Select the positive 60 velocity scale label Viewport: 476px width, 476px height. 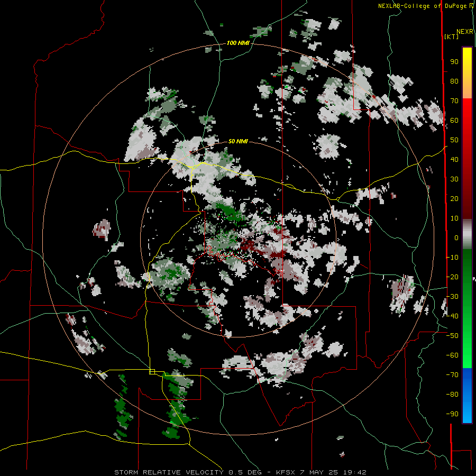point(454,121)
